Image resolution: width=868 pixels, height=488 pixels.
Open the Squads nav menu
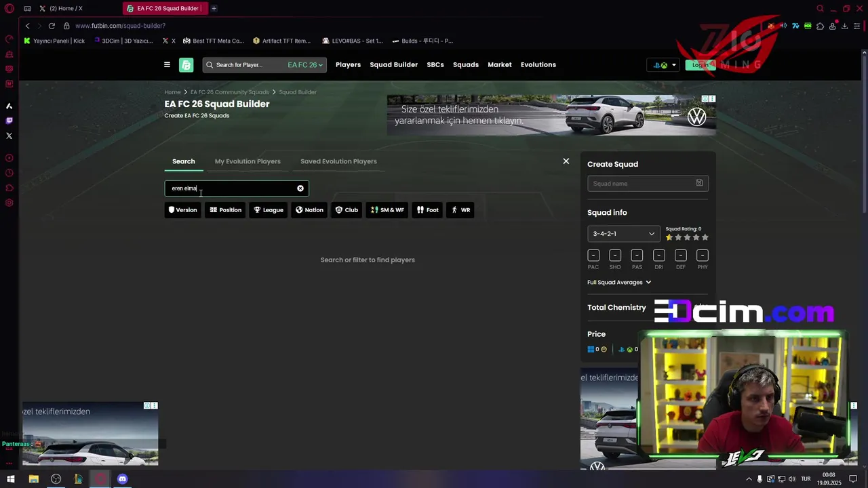pyautogui.click(x=466, y=65)
